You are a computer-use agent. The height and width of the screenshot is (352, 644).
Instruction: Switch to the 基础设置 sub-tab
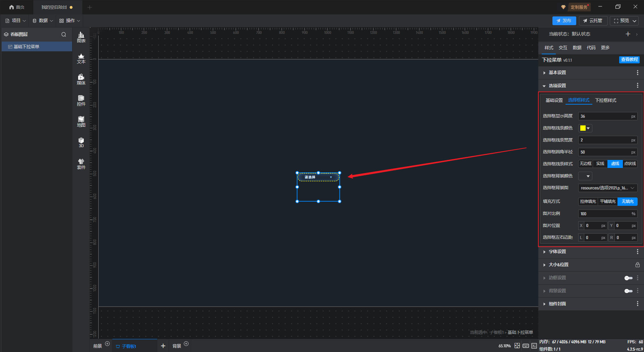(x=554, y=100)
